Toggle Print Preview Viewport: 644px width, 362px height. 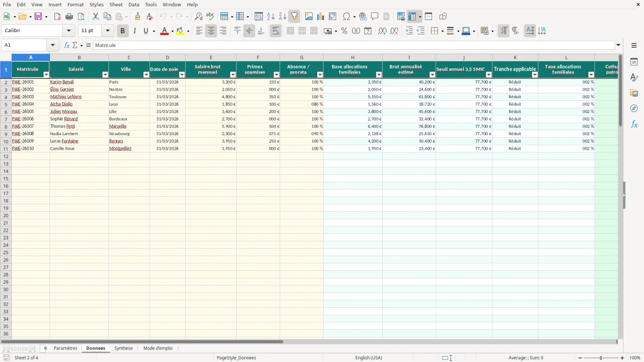pyautogui.click(x=80, y=17)
